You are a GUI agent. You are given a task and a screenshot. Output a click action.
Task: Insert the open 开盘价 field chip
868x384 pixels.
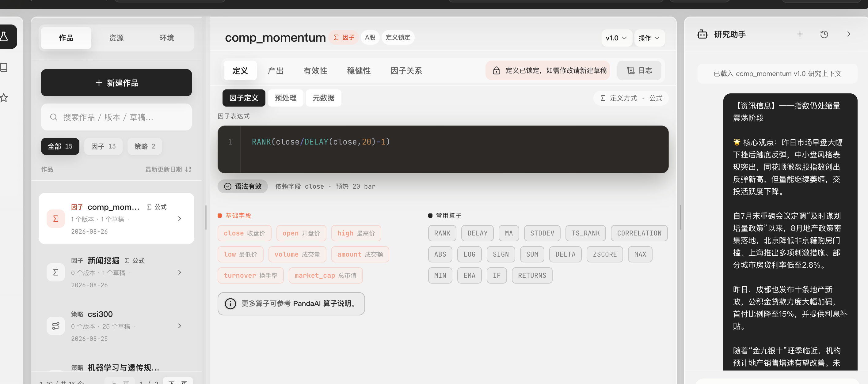301,233
